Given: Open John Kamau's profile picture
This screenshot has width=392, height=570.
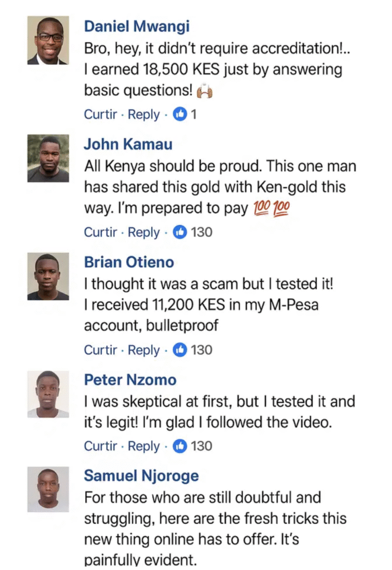Looking at the screenshot, I should tap(48, 158).
